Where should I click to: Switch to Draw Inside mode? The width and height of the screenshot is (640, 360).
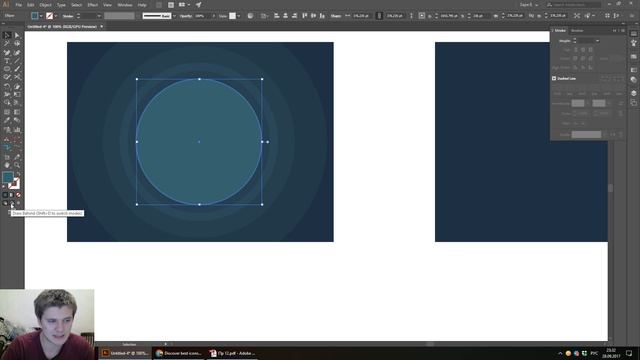pyautogui.click(x=18, y=203)
